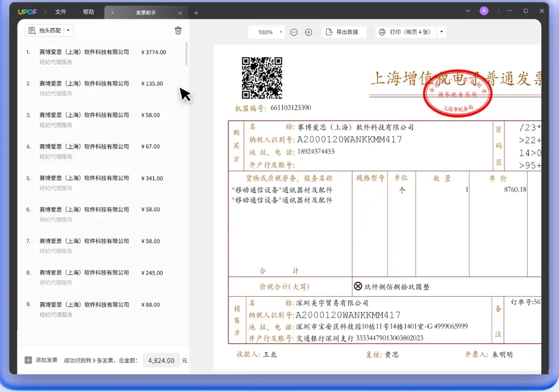Expand the print options dropdown arrow
The width and height of the screenshot is (559, 392).
coord(442,32)
